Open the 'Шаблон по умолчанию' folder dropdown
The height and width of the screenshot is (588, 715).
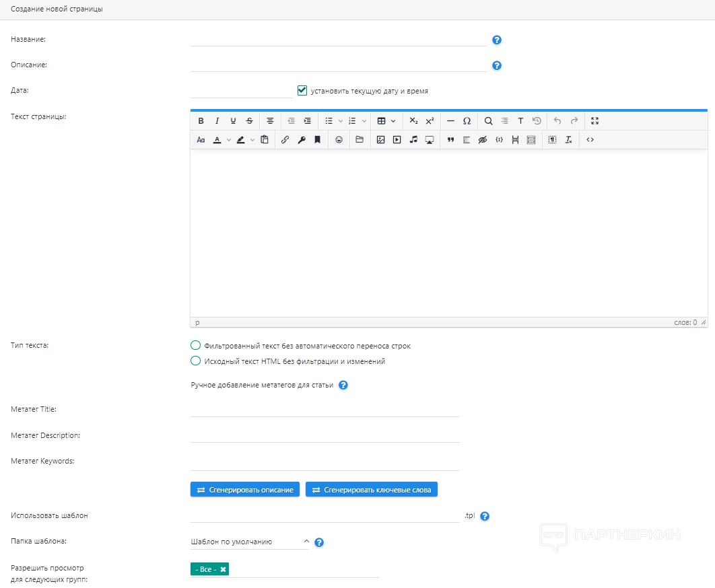click(250, 542)
